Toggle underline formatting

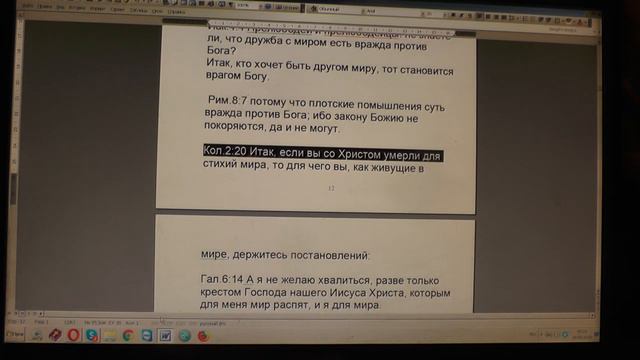(x=470, y=16)
